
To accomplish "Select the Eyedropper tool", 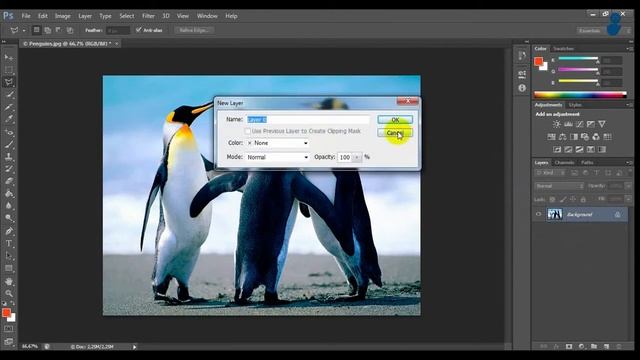I will [9, 120].
